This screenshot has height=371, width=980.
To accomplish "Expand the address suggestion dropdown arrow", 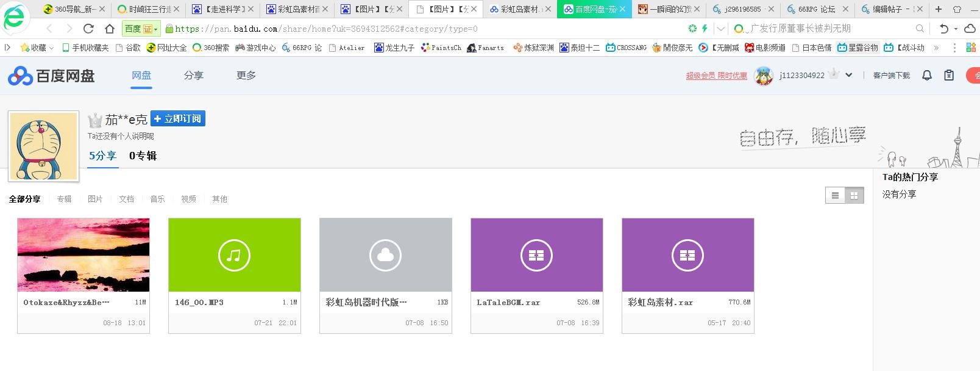I will [x=721, y=29].
